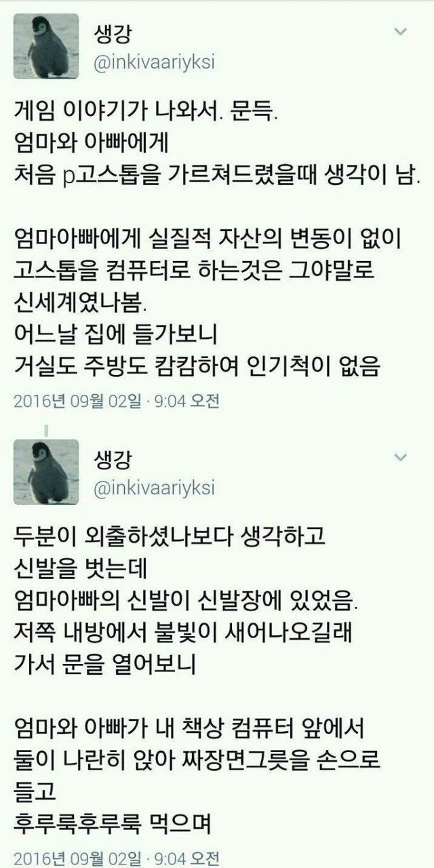The height and width of the screenshot is (868, 434).
Task: Visit the @inkivaariyksi handle on the second tweet
Action: pyautogui.click(x=162, y=486)
